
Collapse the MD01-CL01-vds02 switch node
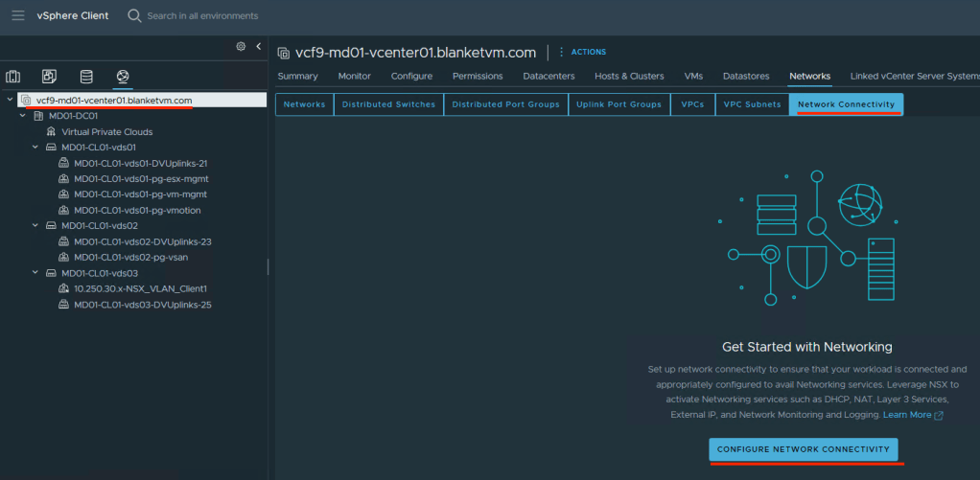pyautogui.click(x=35, y=226)
